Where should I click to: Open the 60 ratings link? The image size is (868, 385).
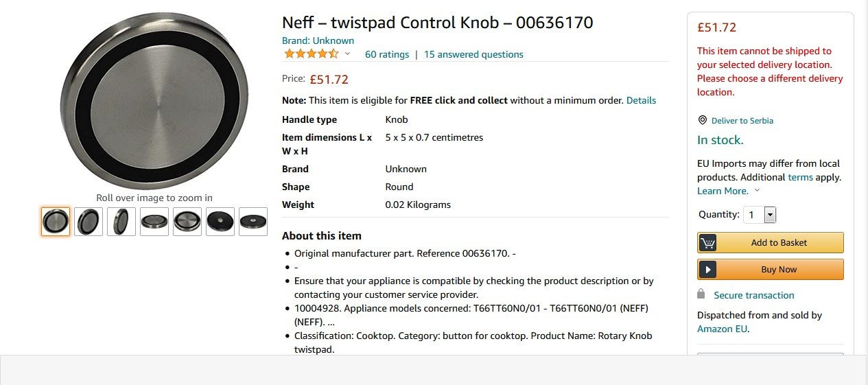[387, 54]
